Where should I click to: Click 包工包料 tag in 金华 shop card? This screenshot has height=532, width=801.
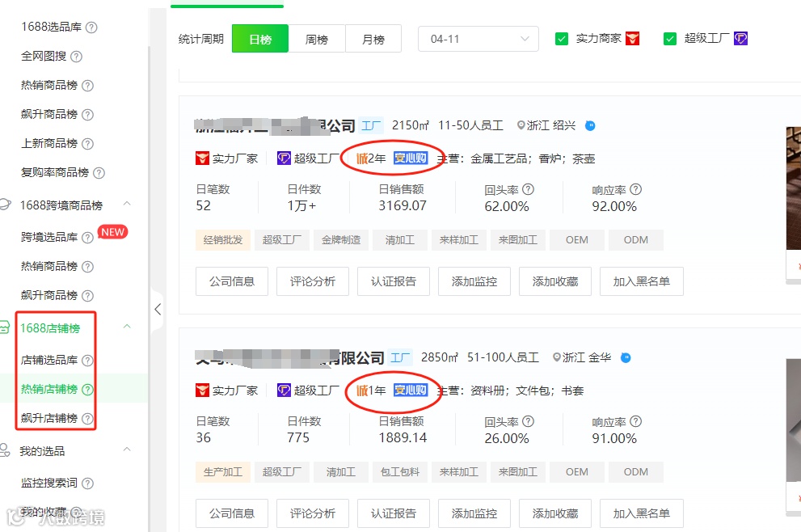pyautogui.click(x=400, y=472)
